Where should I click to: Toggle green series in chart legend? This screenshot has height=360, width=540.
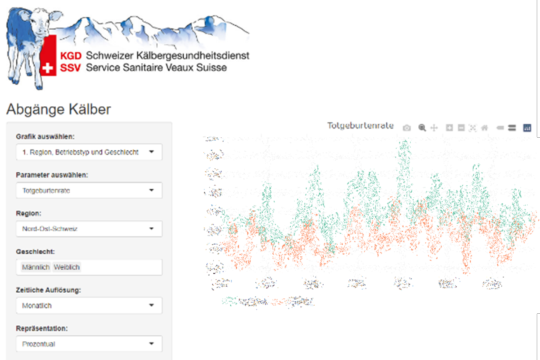[x=245, y=302]
